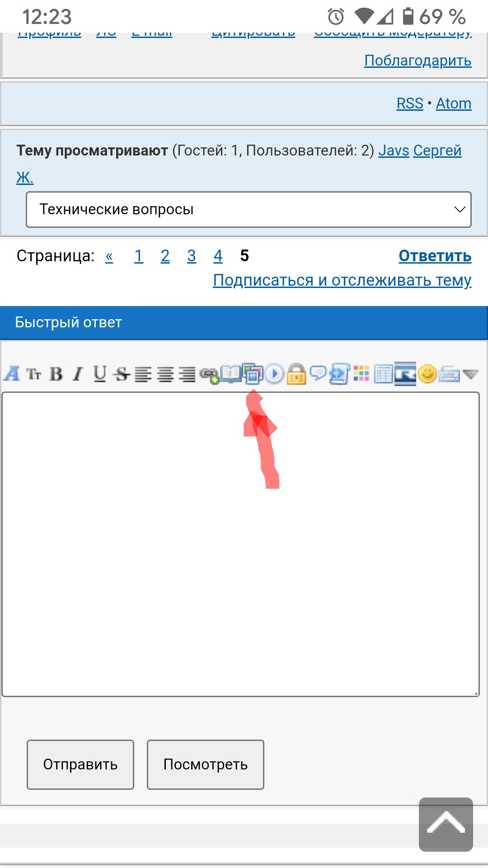Open the Технические вопросы forum dropdown

[249, 210]
